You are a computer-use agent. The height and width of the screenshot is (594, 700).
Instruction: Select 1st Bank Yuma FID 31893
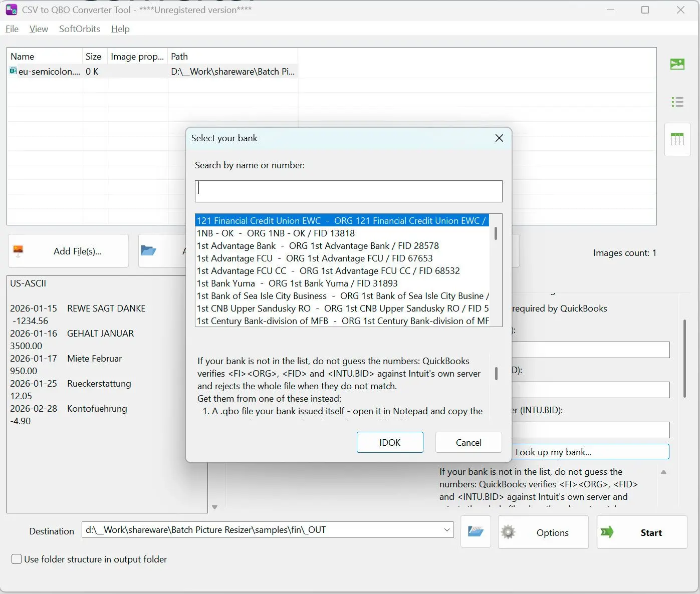pos(342,283)
